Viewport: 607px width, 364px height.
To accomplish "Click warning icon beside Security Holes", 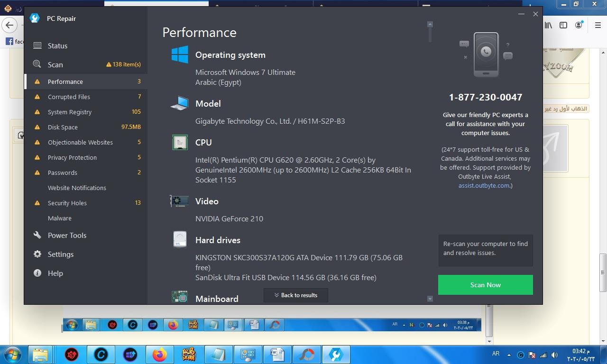I will pyautogui.click(x=37, y=203).
